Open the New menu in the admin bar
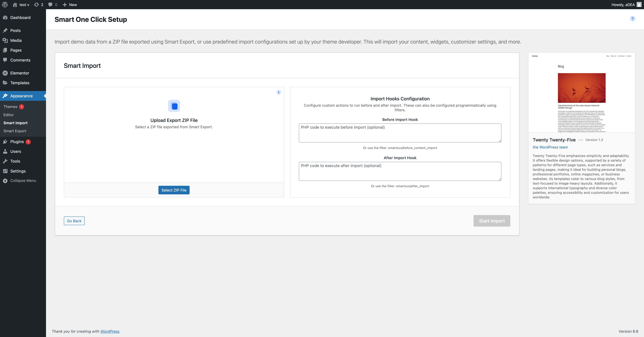Screen dimensions: 644x337 point(69,4)
